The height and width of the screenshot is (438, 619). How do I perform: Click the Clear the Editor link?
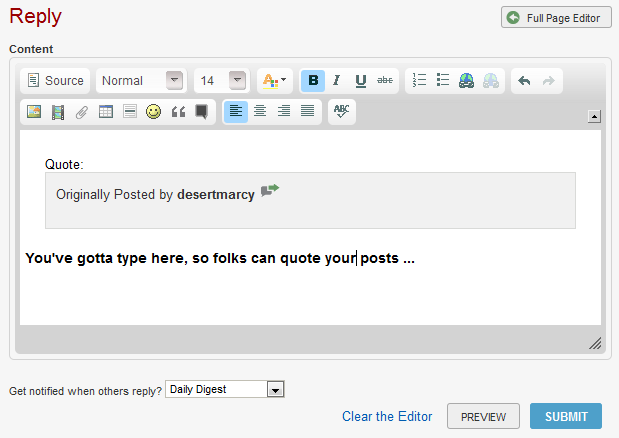point(387,416)
